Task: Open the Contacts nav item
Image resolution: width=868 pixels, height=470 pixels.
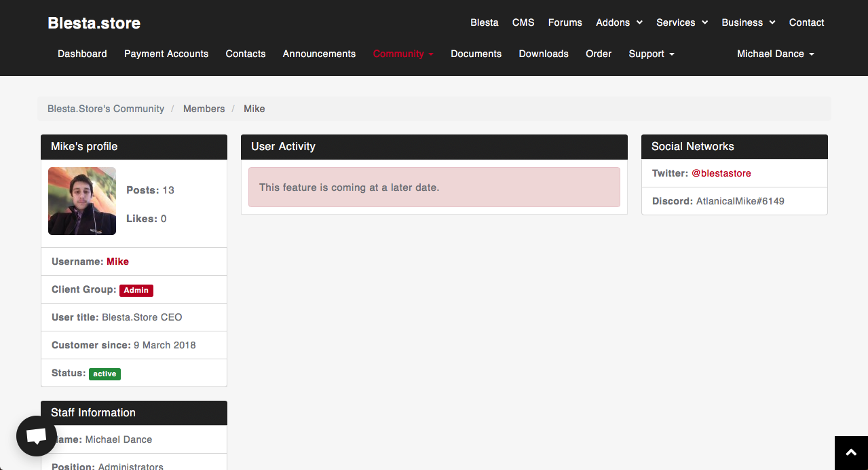Action: pyautogui.click(x=246, y=54)
